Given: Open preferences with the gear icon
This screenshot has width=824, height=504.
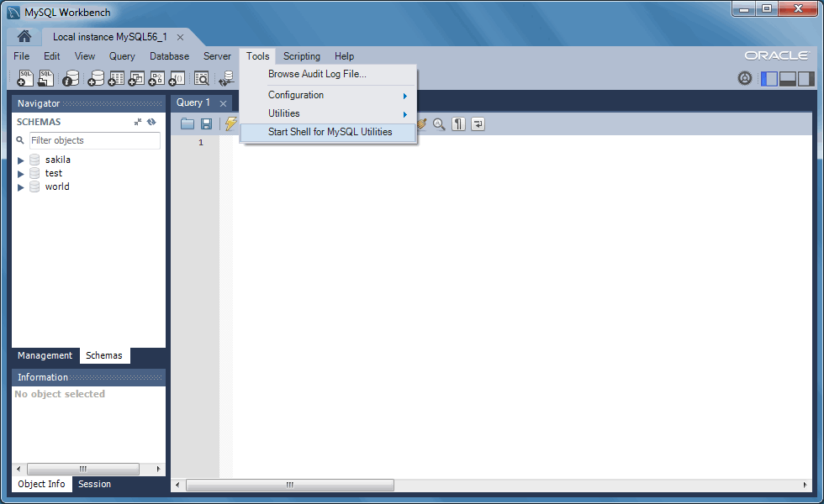Looking at the screenshot, I should tap(745, 78).
